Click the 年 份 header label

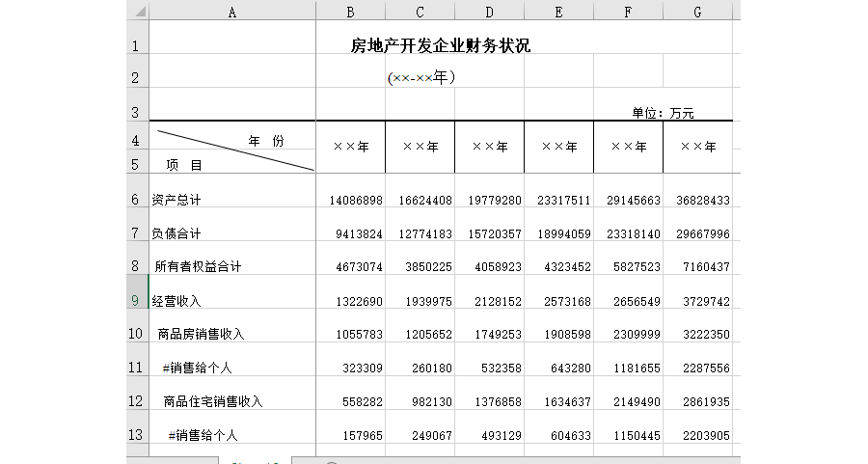266,141
